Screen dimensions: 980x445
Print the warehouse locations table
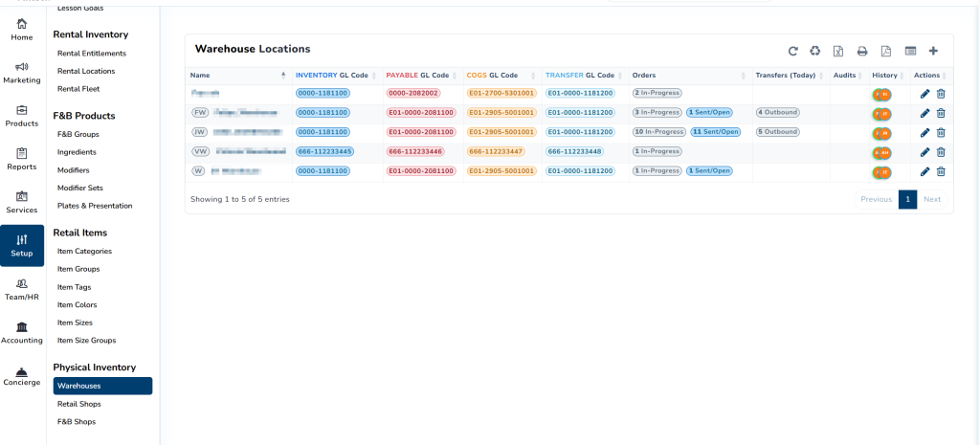click(862, 51)
